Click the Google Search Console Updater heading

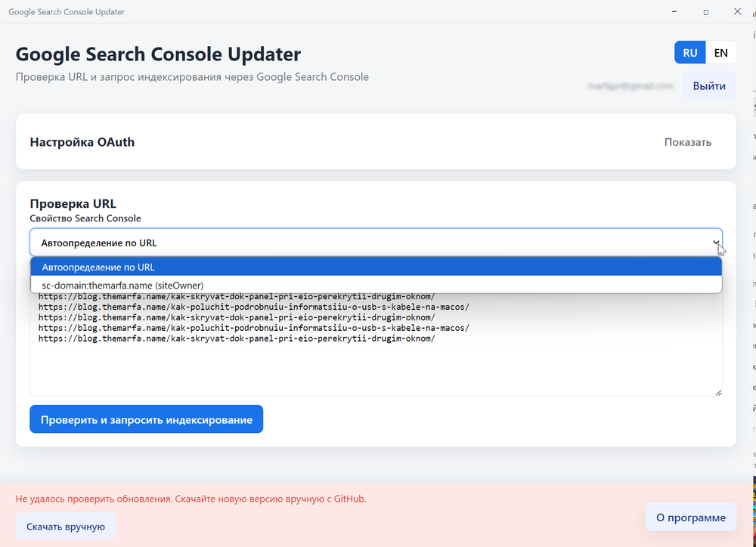coord(158,54)
